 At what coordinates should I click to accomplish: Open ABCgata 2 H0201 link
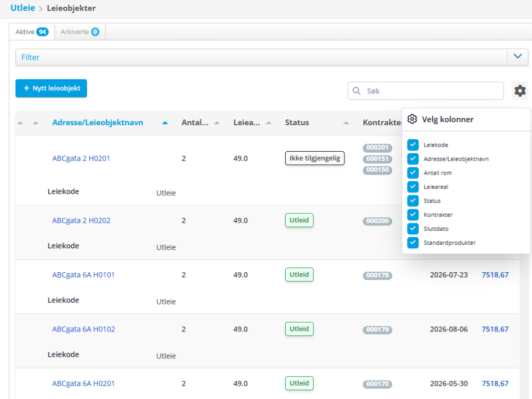coord(81,158)
